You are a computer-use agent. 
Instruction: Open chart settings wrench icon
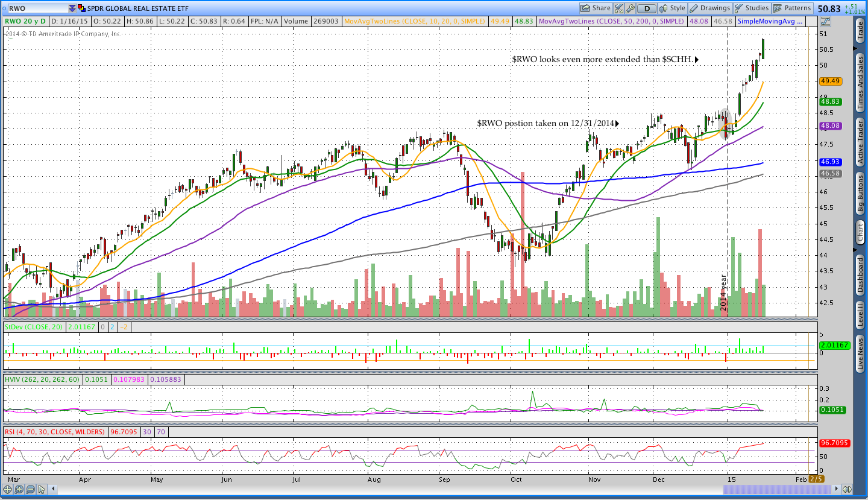pos(631,8)
